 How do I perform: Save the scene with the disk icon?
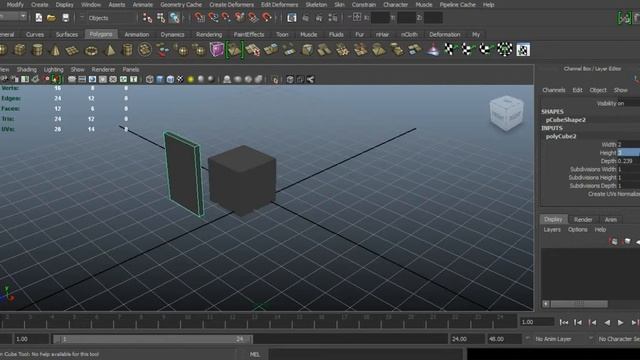point(65,18)
